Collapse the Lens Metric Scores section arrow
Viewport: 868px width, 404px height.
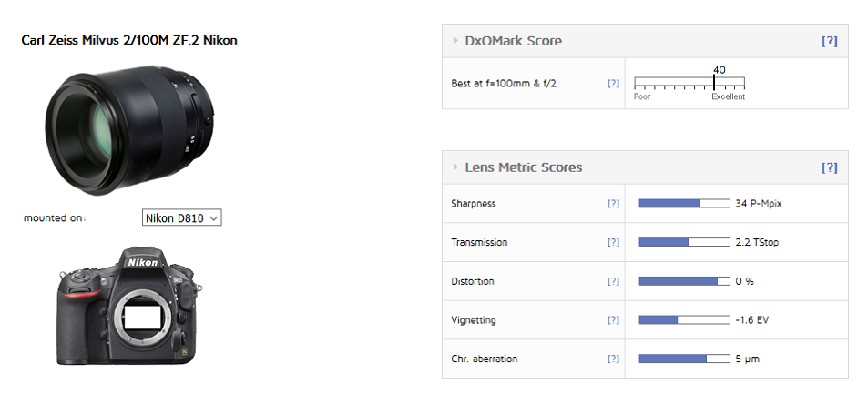455,167
